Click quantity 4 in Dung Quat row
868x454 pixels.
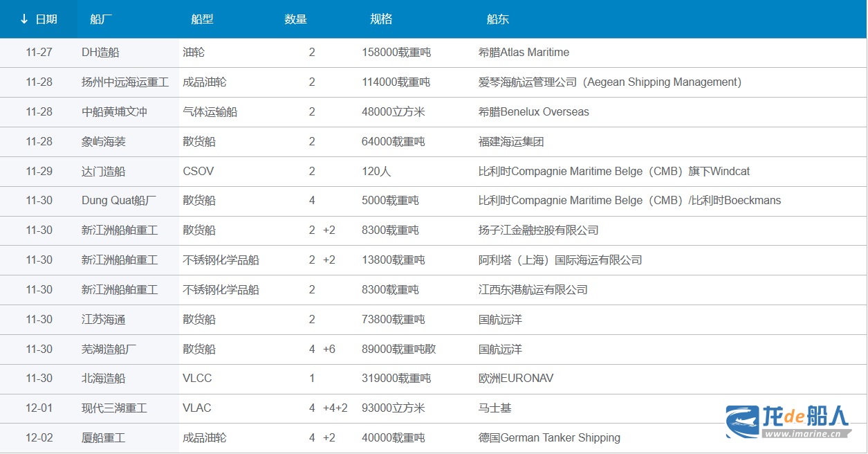[x=312, y=201]
